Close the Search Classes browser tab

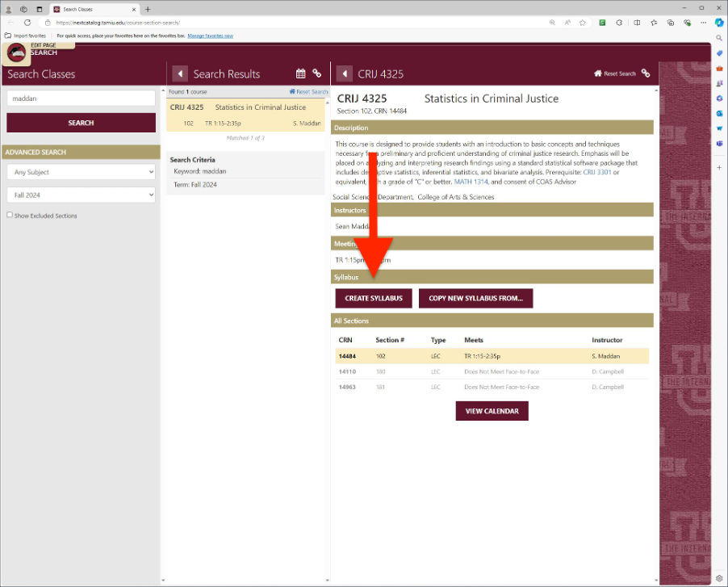coord(134,10)
